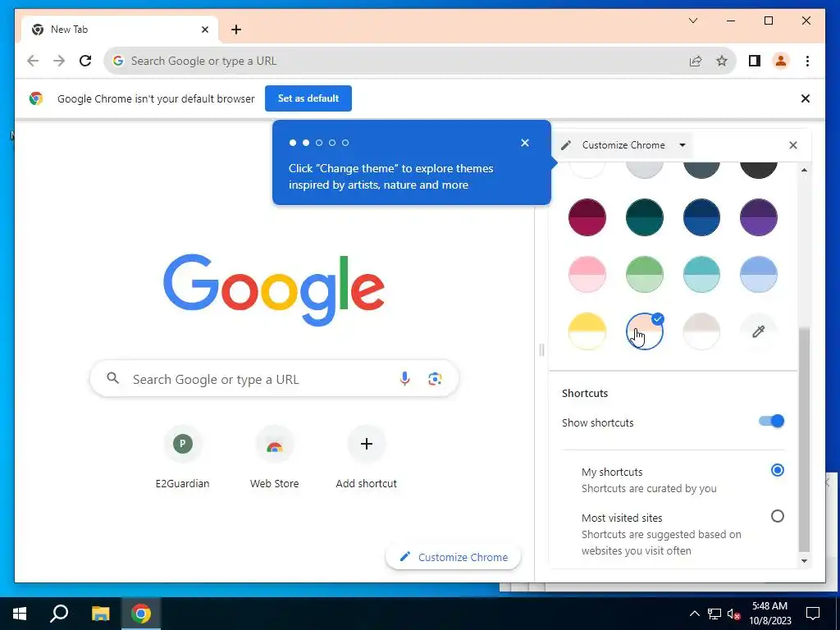Click the Chrome logo in infobar
Image resolution: width=840 pixels, height=630 pixels.
pos(36,98)
